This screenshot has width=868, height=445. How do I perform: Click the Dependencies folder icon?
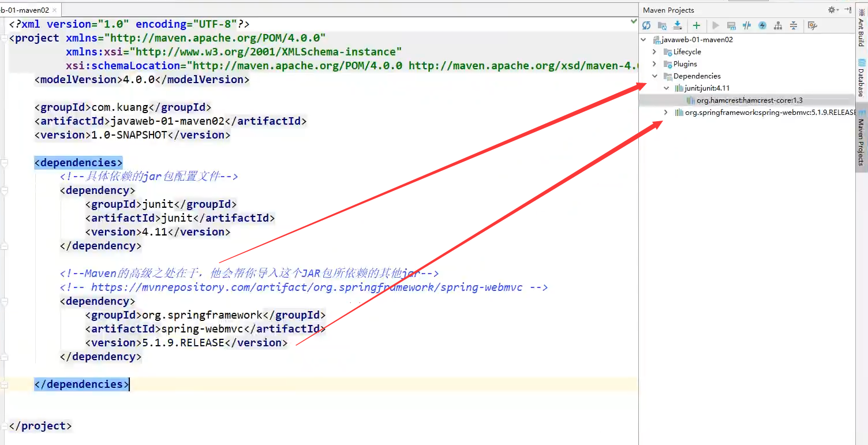(668, 76)
